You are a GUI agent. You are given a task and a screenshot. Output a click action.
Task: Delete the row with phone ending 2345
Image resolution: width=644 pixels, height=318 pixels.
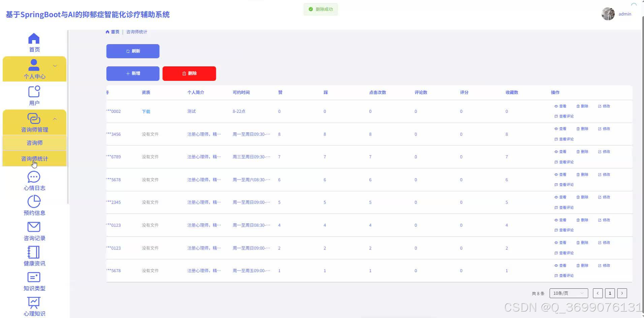click(582, 197)
